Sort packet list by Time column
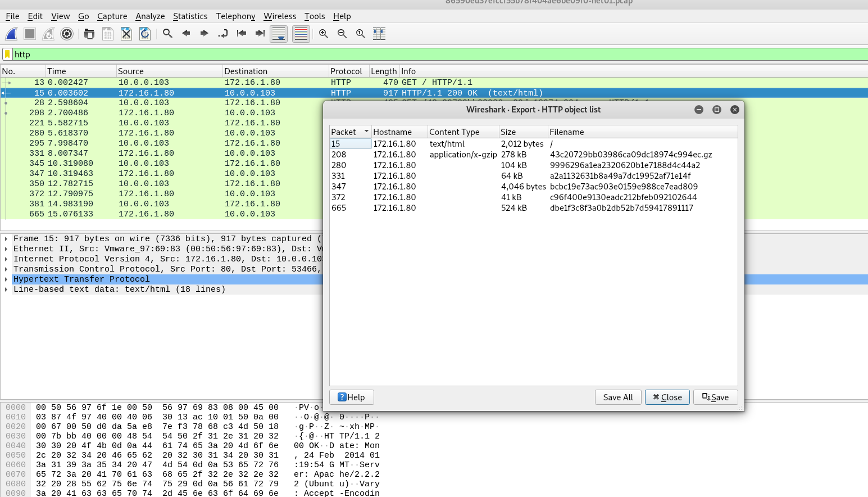The image size is (868, 497). pos(81,71)
